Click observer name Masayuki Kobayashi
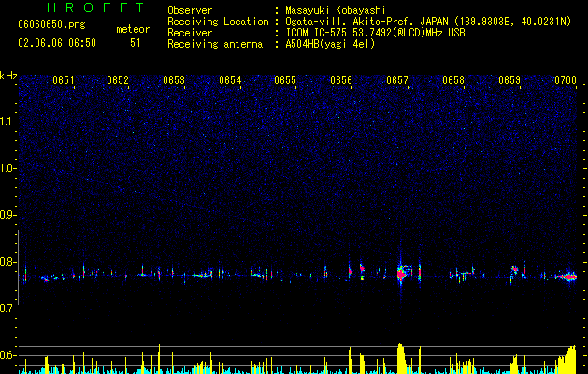This screenshot has width=588, height=374. (336, 10)
